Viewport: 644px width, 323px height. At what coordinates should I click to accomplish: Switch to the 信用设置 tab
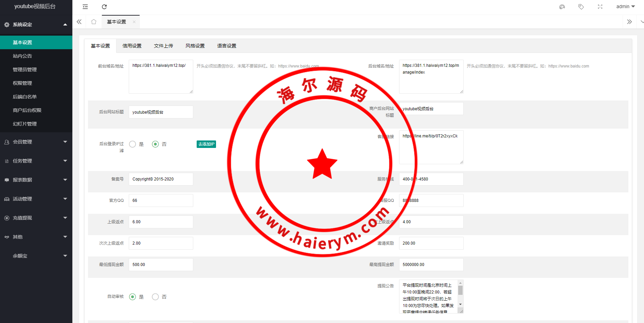click(x=132, y=46)
